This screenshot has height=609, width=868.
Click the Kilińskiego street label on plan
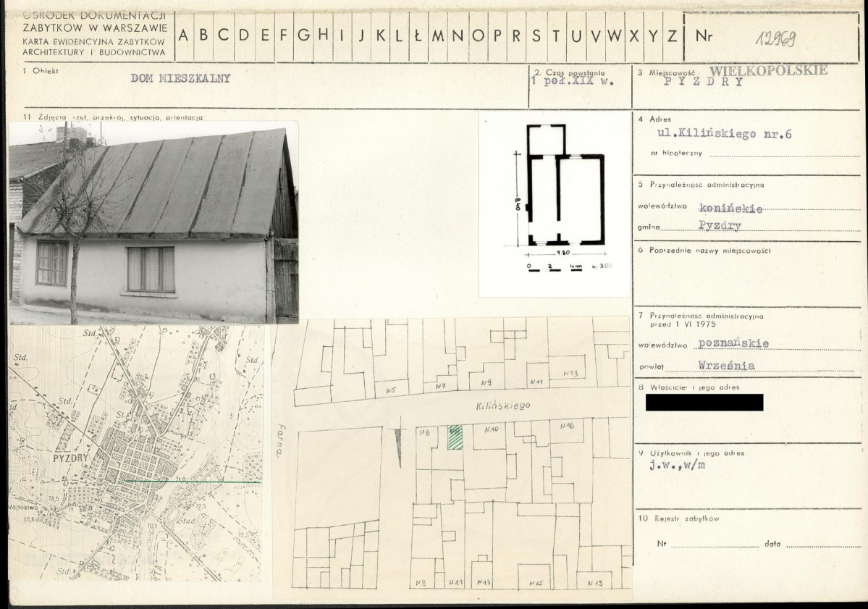(502, 406)
